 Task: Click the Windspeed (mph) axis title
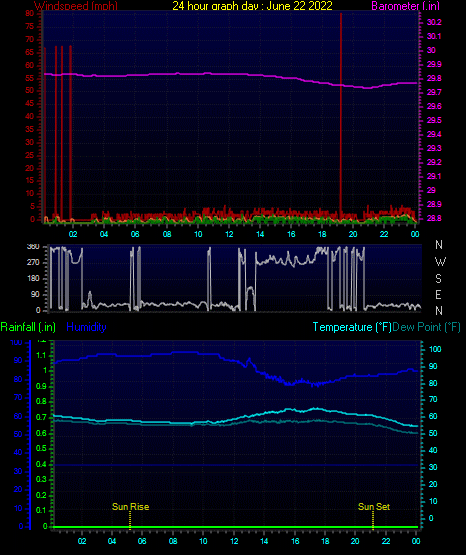coord(76,6)
